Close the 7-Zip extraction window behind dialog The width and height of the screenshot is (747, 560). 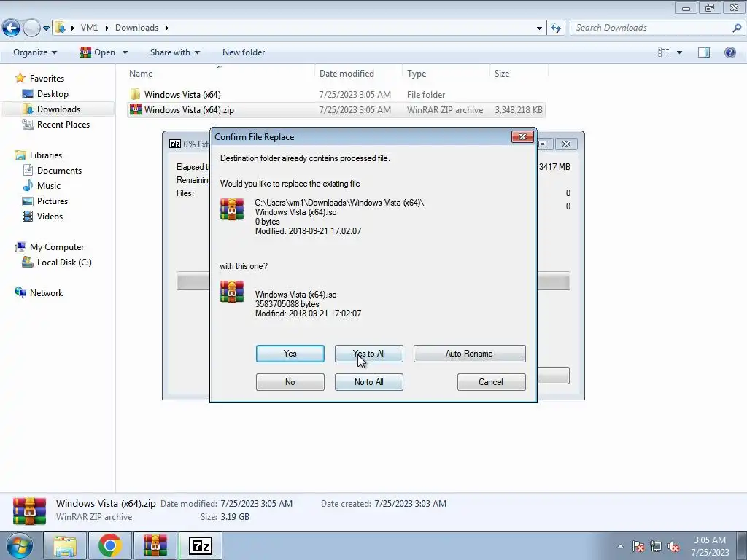566,144
